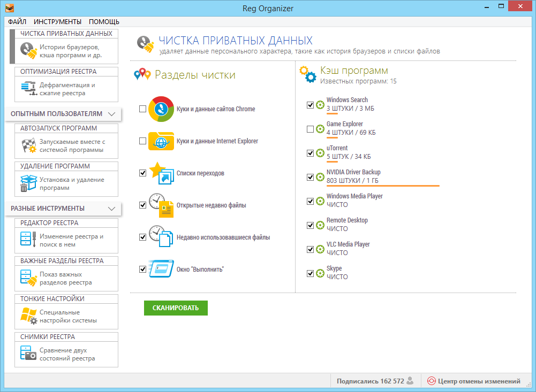
Task: Click the recently used files icon
Action: click(x=161, y=236)
